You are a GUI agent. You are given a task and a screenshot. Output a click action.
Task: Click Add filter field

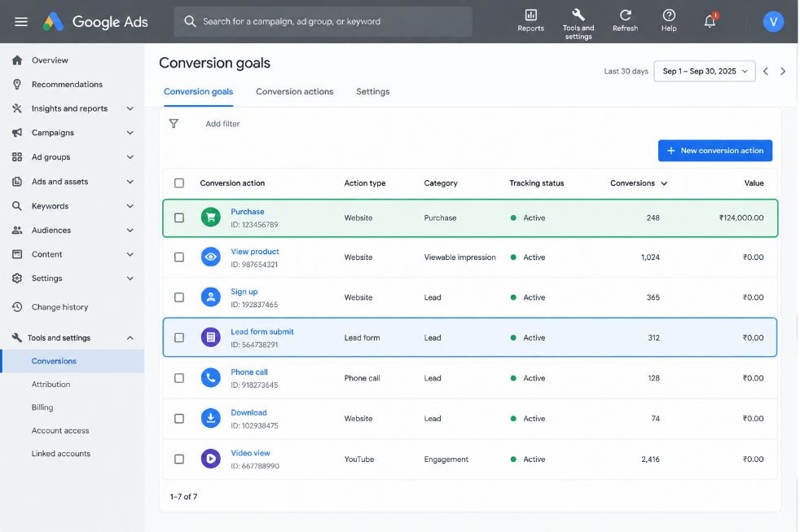[222, 124]
